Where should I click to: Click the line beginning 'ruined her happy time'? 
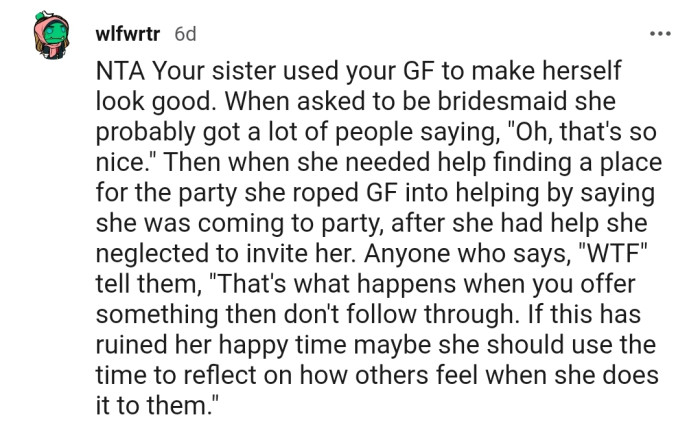[x=376, y=345]
